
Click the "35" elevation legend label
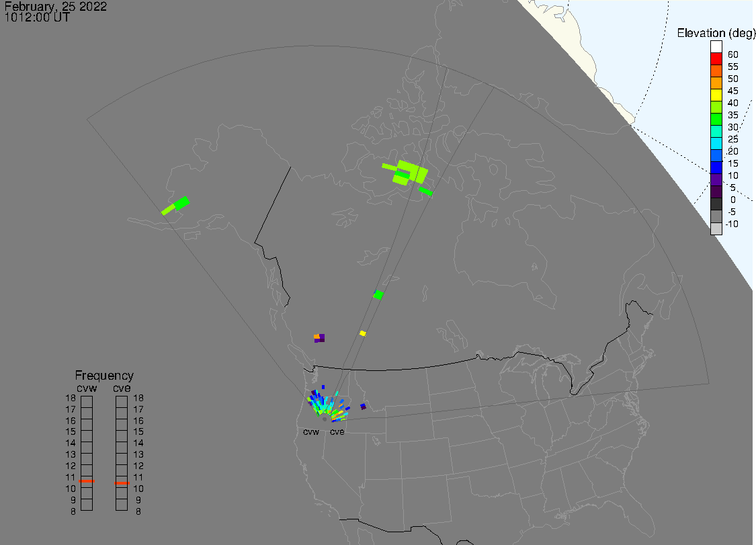tap(733, 115)
